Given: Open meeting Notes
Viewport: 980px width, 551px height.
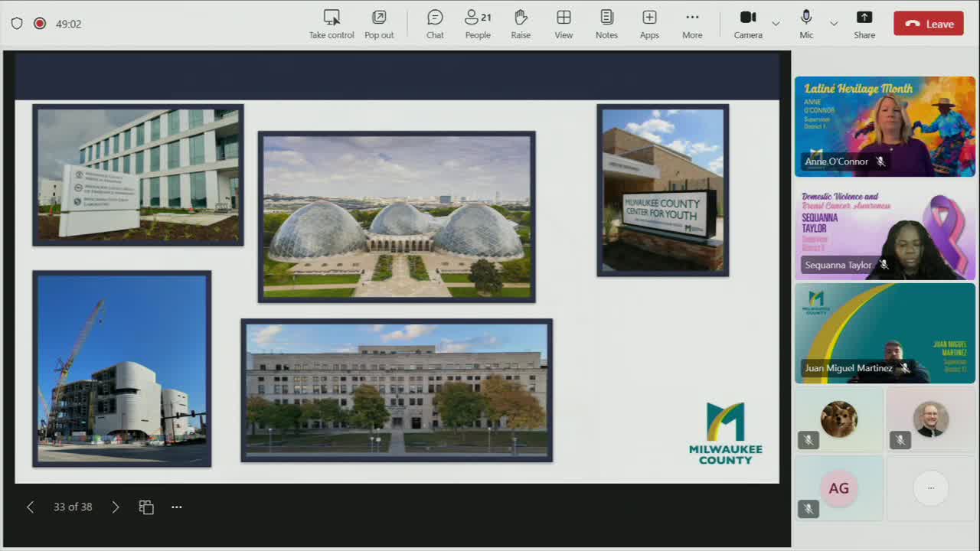Looking at the screenshot, I should 606,24.
